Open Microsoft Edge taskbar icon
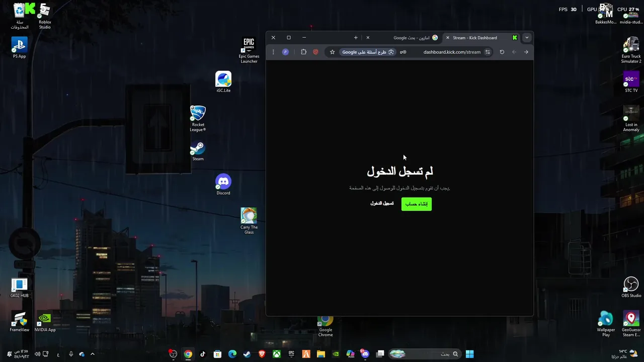The image size is (644, 362). click(232, 354)
